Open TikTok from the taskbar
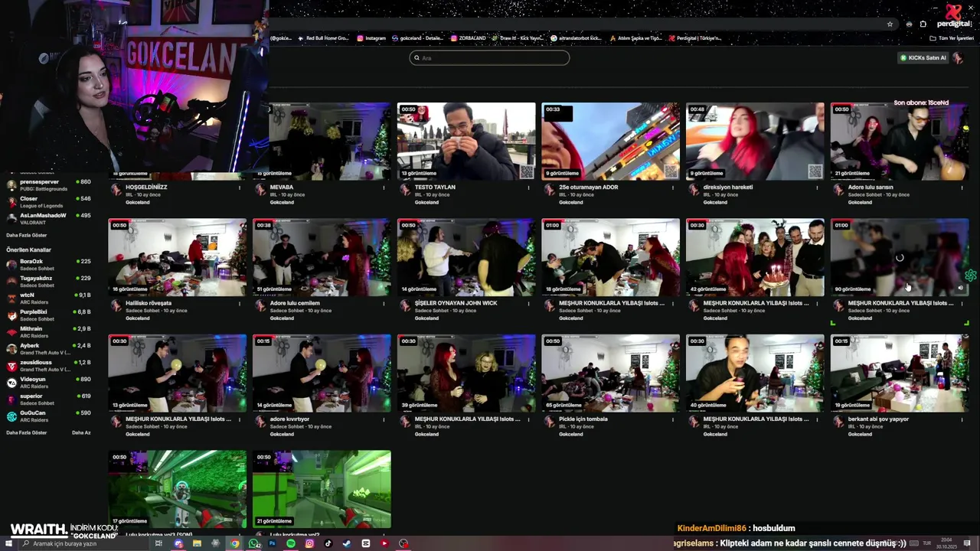 pos(328,543)
